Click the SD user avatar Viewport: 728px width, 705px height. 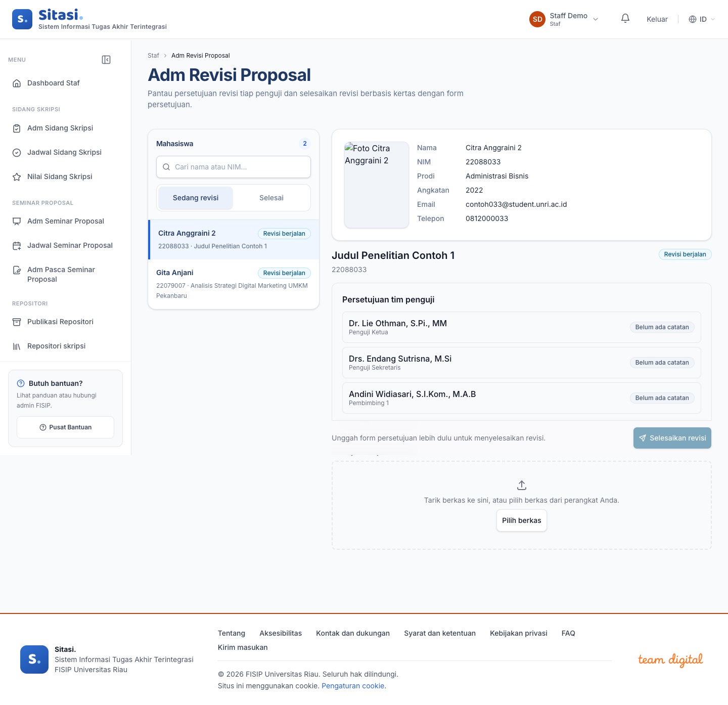pos(537,19)
